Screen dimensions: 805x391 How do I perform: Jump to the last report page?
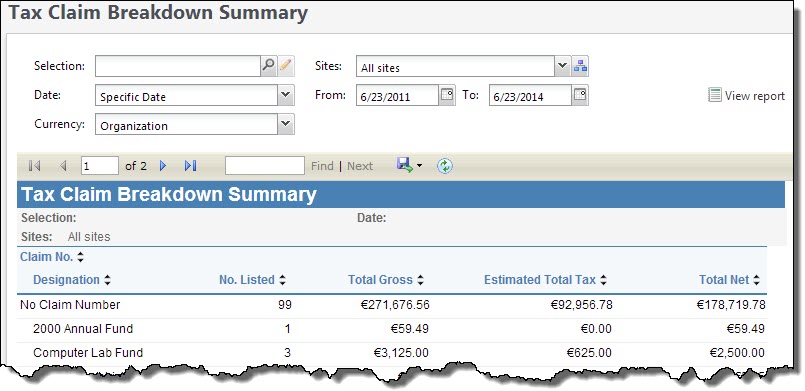coord(190,166)
